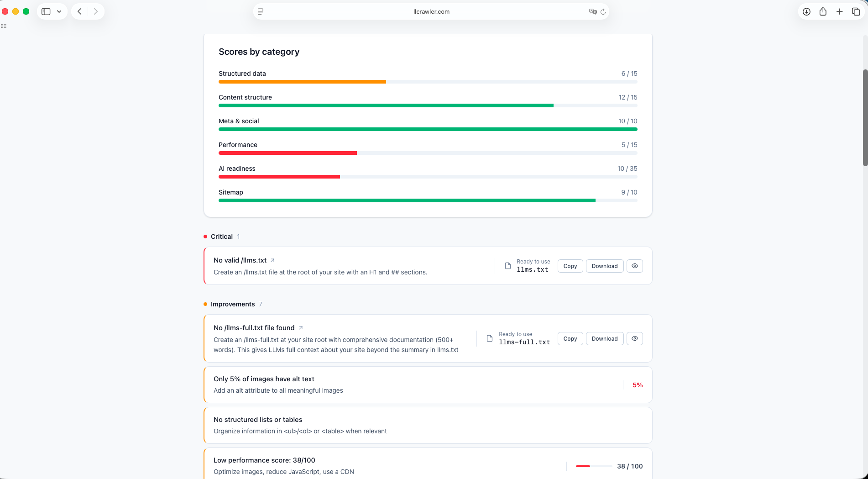The image size is (868, 479).
Task: Click the page vertical scrollbar
Action: pyautogui.click(x=865, y=118)
